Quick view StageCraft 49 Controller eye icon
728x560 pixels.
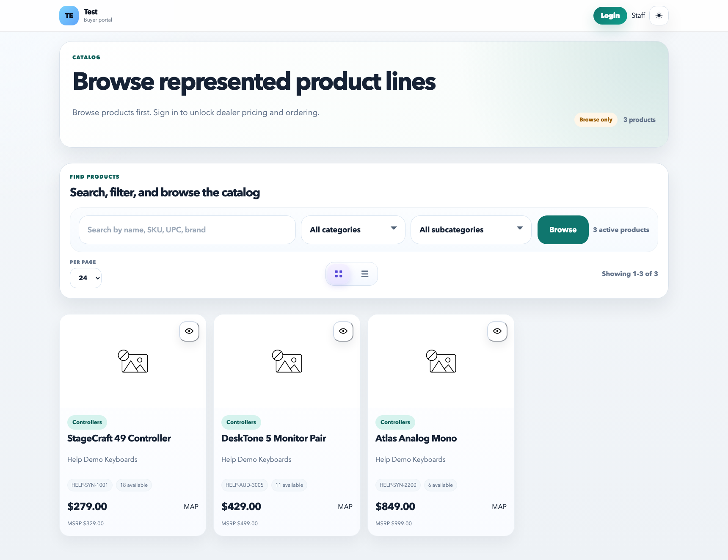(189, 331)
